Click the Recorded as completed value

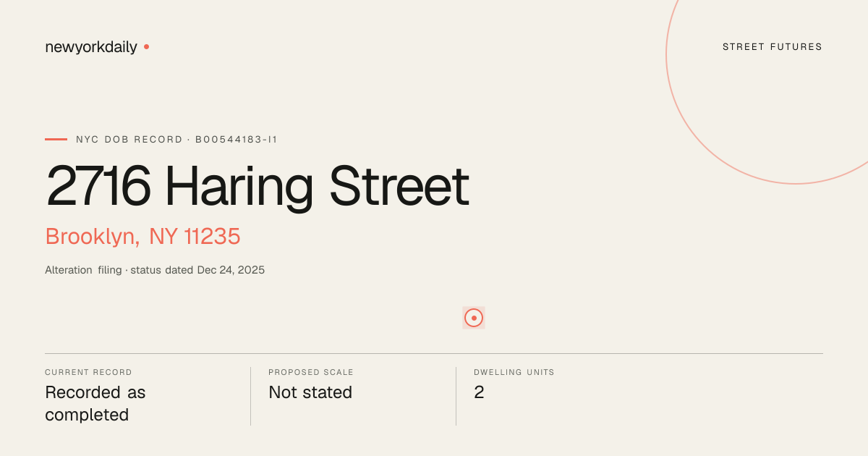(x=95, y=403)
